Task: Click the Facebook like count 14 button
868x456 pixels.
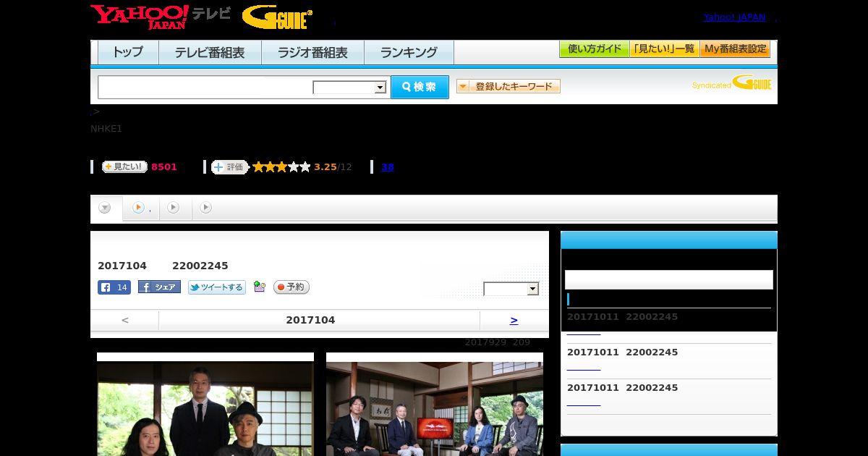Action: pos(114,287)
